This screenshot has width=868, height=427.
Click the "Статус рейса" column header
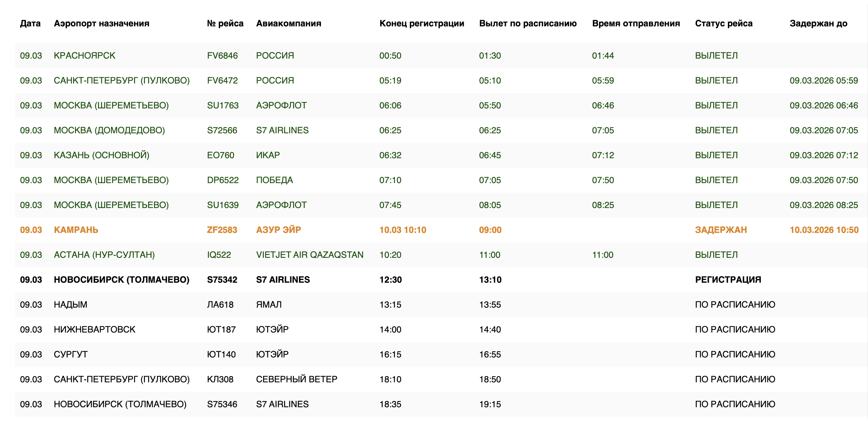click(x=723, y=23)
